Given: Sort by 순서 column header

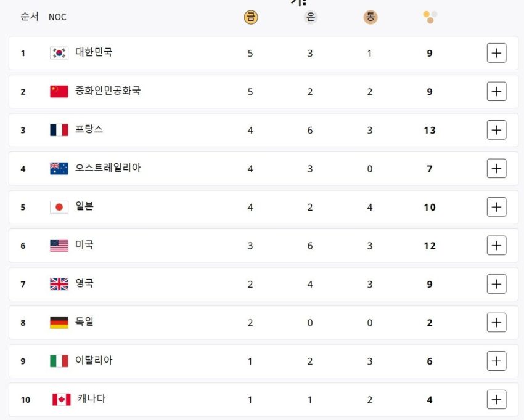Looking at the screenshot, I should click(x=30, y=17).
